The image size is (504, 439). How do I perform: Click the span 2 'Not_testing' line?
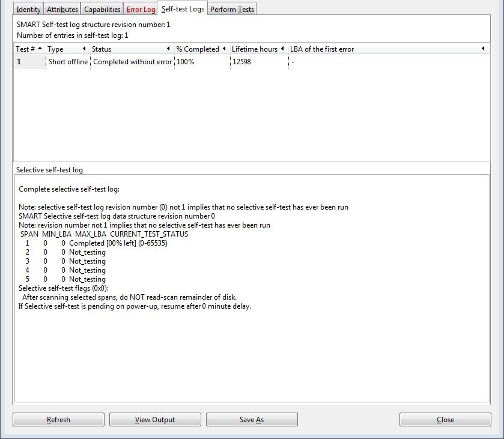[65, 252]
